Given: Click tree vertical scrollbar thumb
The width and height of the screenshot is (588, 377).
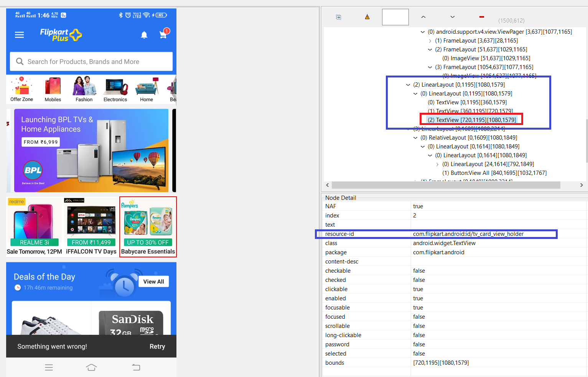Looking at the screenshot, I should click(586, 141).
